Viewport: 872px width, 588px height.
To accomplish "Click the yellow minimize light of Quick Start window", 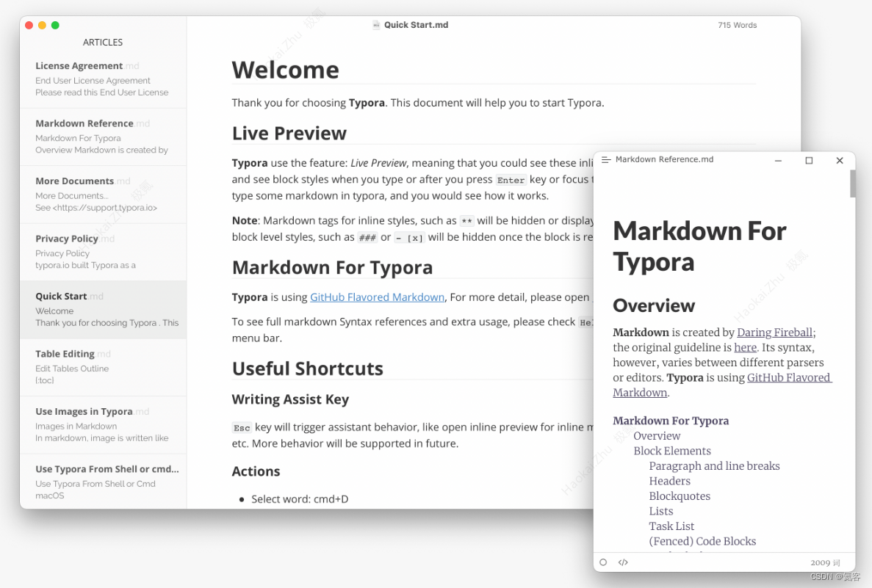I will tap(43, 25).
